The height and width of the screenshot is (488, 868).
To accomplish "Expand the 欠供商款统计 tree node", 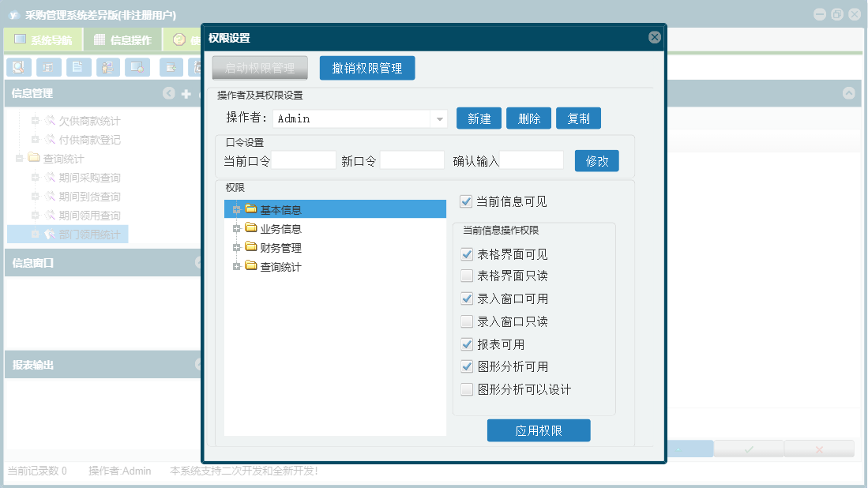I will pos(35,120).
